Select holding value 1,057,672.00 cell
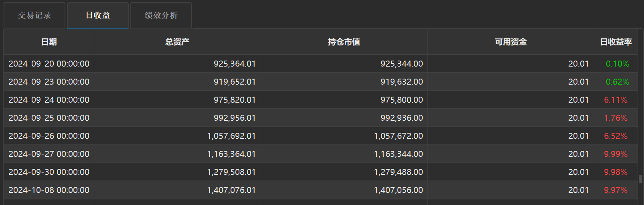Viewport: 644px width, 205px height. tap(398, 136)
